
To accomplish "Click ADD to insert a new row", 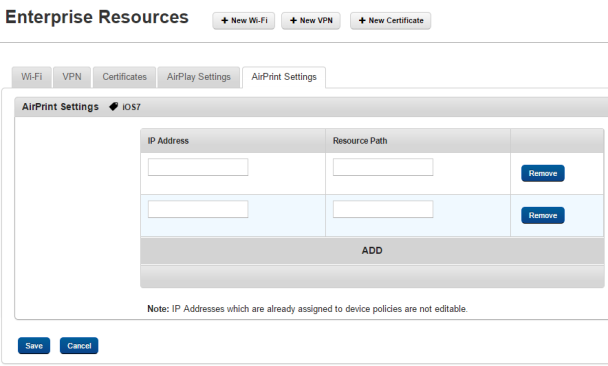I will tap(372, 250).
